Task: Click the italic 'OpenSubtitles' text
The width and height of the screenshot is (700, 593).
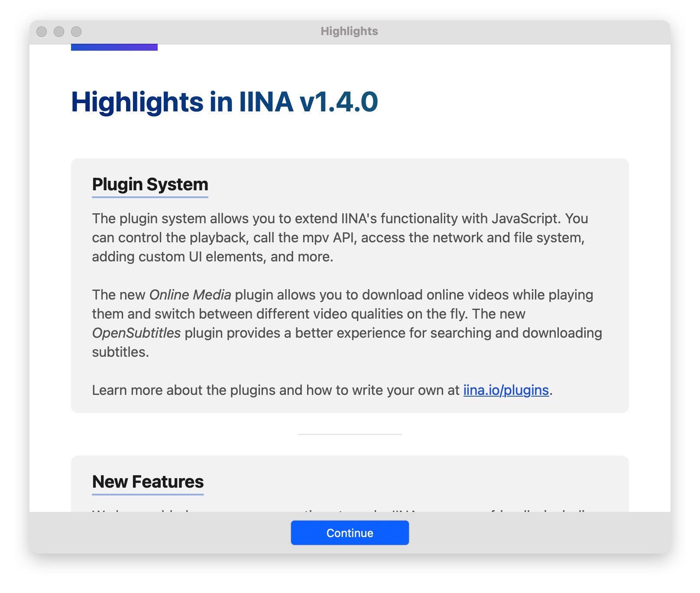Action: (x=136, y=333)
